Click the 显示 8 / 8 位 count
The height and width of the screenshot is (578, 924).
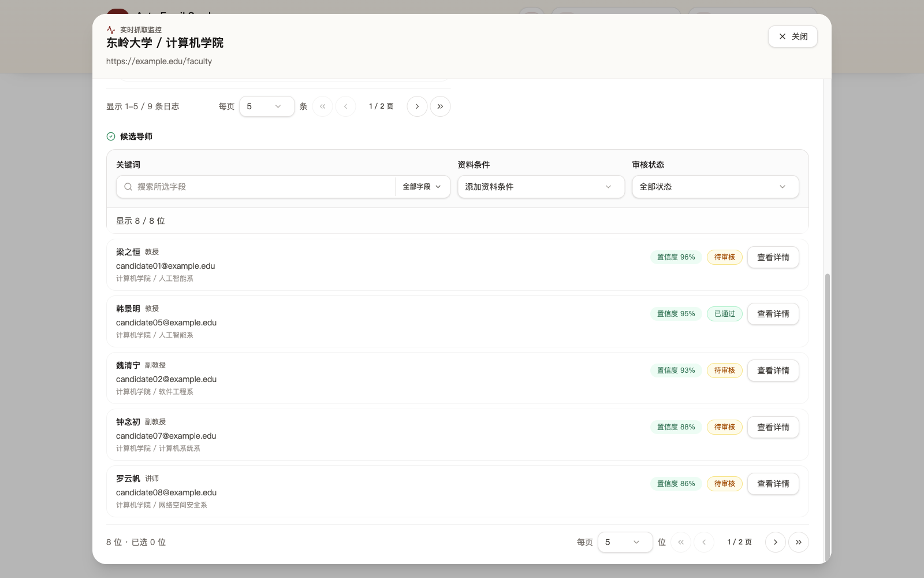140,221
